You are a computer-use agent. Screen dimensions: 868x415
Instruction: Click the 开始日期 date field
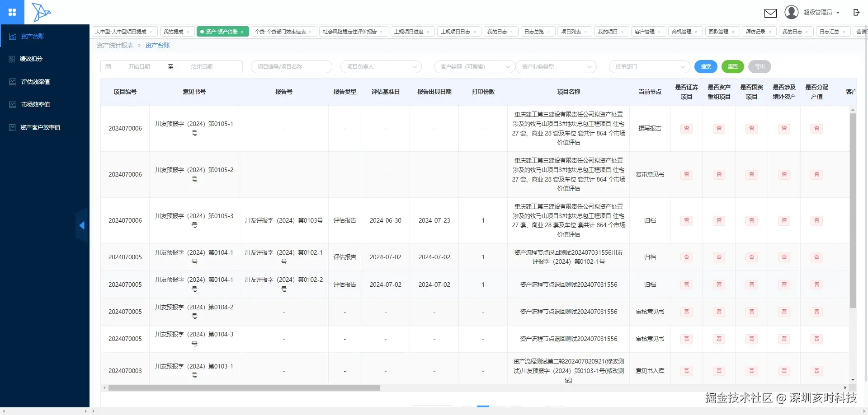(139, 66)
